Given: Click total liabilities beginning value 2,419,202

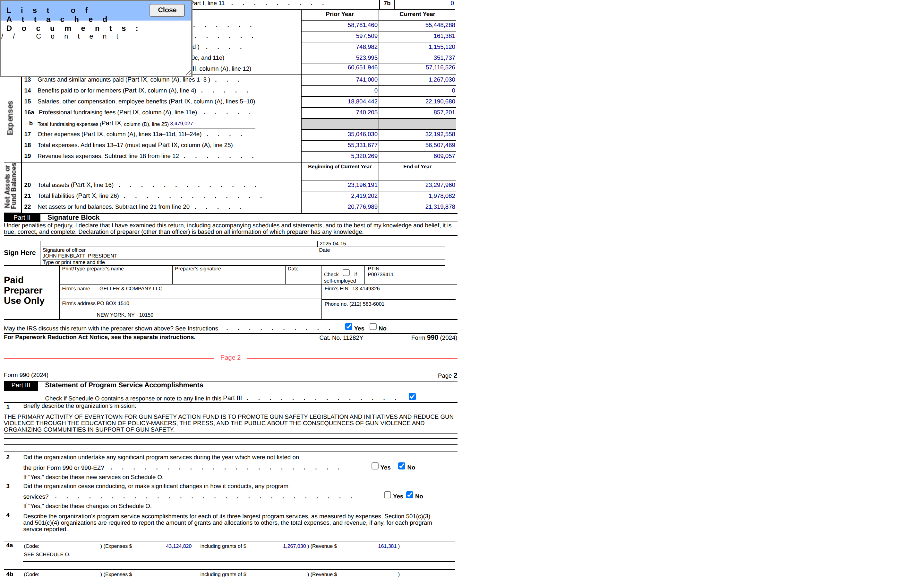Looking at the screenshot, I should pyautogui.click(x=364, y=196).
